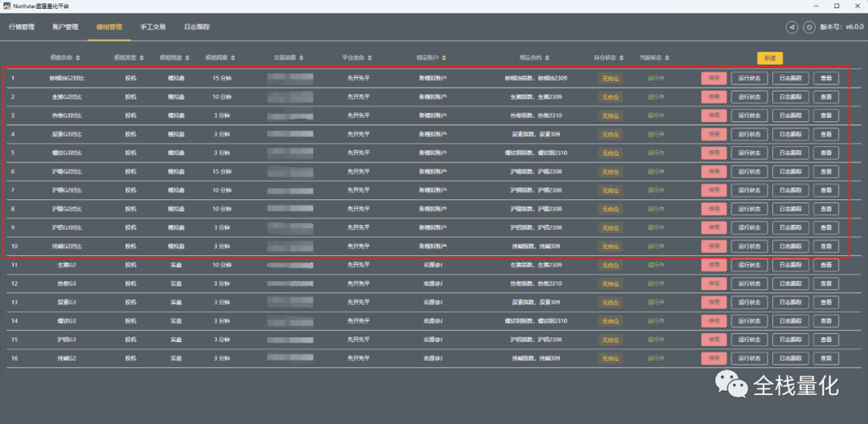Click 查看 for the 纯碱G2对比 row
Image resolution: width=868 pixels, height=424 pixels.
(826, 246)
